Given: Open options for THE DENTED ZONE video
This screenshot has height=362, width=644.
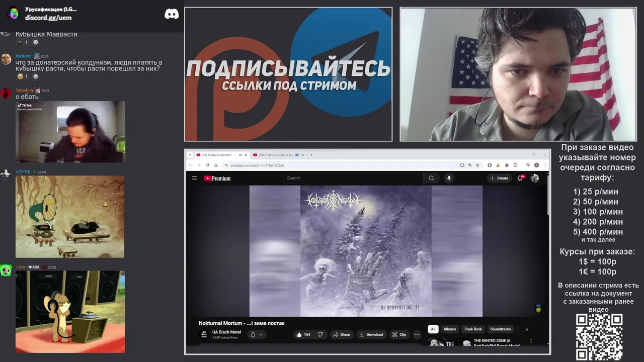Looking at the screenshot, I should pos(531,341).
